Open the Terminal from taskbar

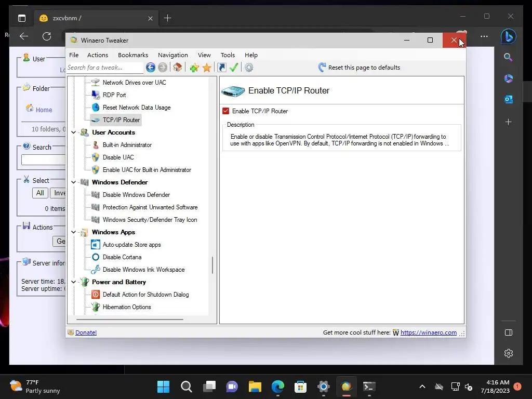click(369, 387)
